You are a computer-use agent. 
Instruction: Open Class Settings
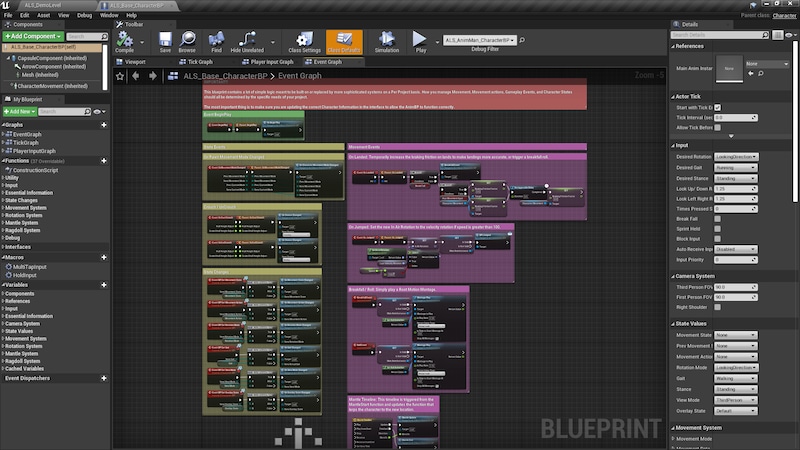point(304,42)
